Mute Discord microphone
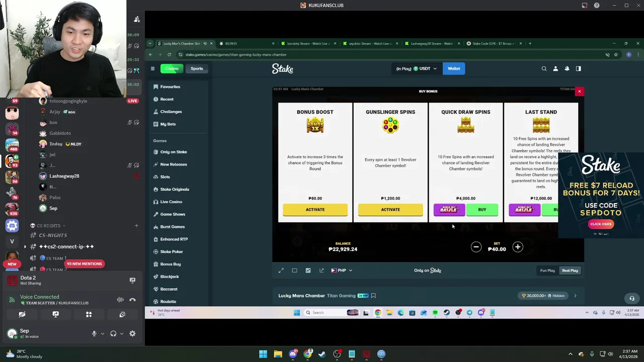 pyautogui.click(x=94, y=333)
